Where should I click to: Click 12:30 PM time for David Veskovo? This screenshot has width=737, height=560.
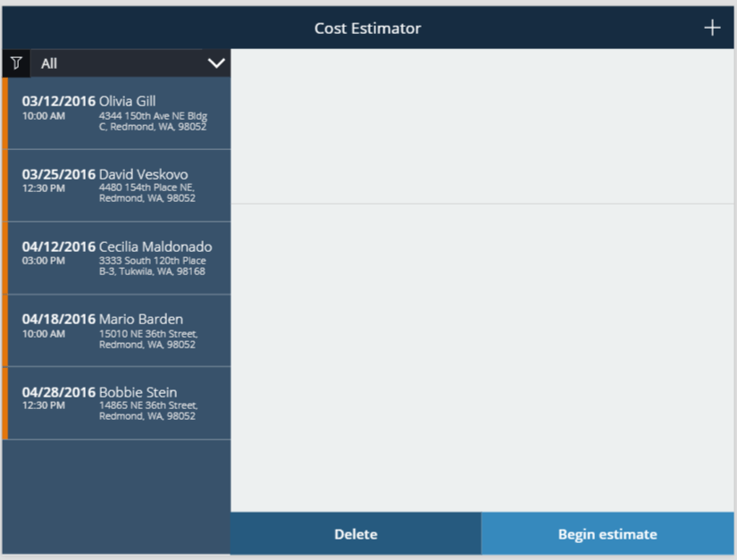click(x=43, y=188)
